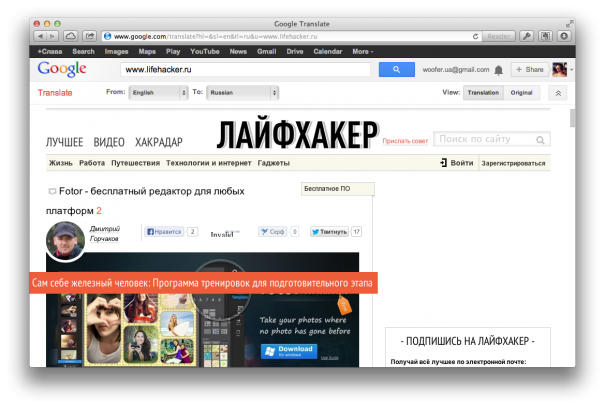Open Drive in Google bar
Viewport: 605px width, 408px height.
point(295,51)
